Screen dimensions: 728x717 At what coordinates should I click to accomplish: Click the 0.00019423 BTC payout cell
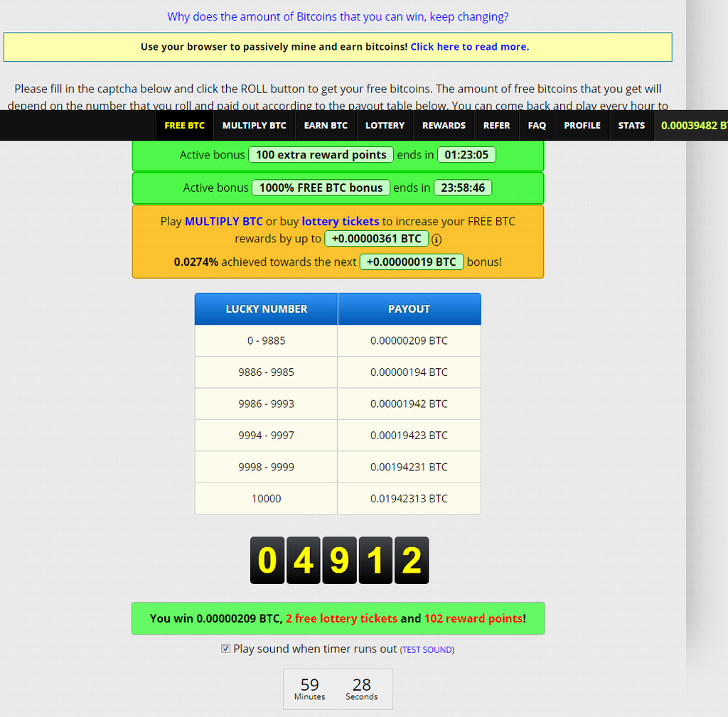(409, 436)
